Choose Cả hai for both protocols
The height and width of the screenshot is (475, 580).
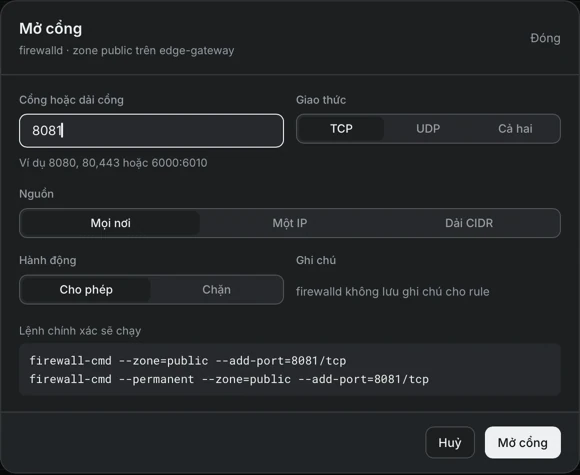tap(515, 129)
